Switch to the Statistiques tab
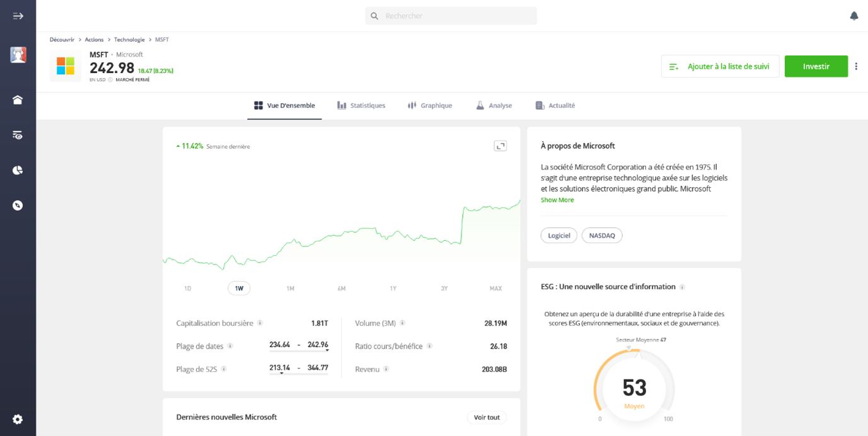This screenshot has height=436, width=868. tap(361, 106)
